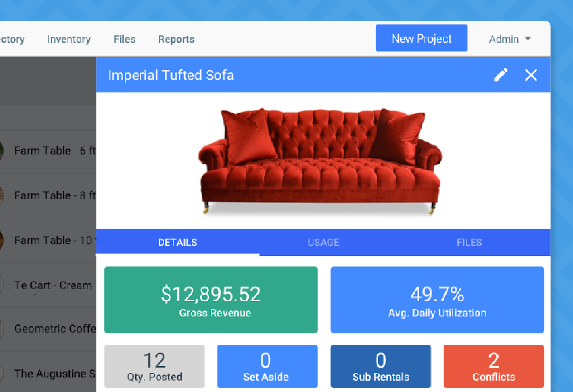Open the Admin dropdown menu
573x392 pixels.
click(510, 39)
